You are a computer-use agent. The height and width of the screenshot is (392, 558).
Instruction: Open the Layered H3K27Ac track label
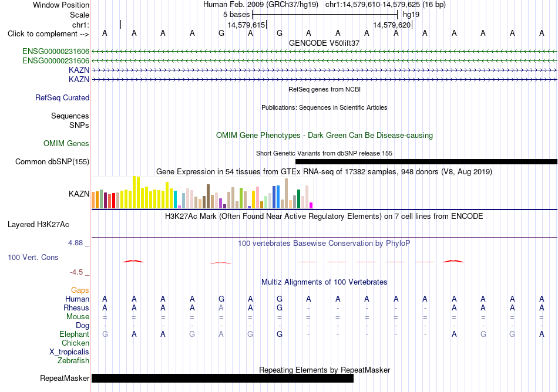38,225
